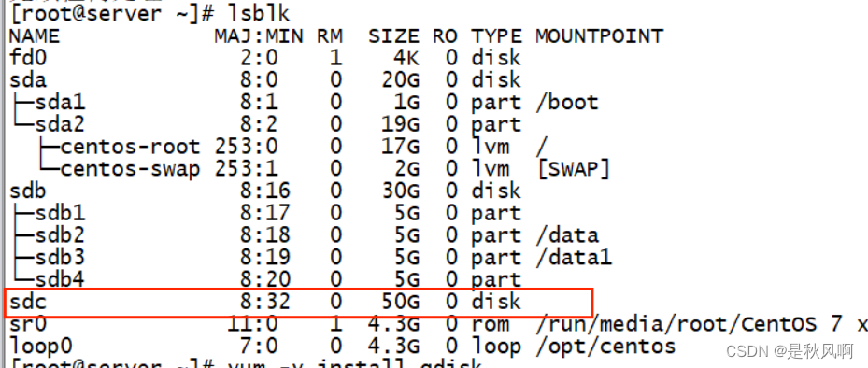The image size is (868, 368).
Task: Click the [SWAP] mountpoint
Action: (574, 168)
